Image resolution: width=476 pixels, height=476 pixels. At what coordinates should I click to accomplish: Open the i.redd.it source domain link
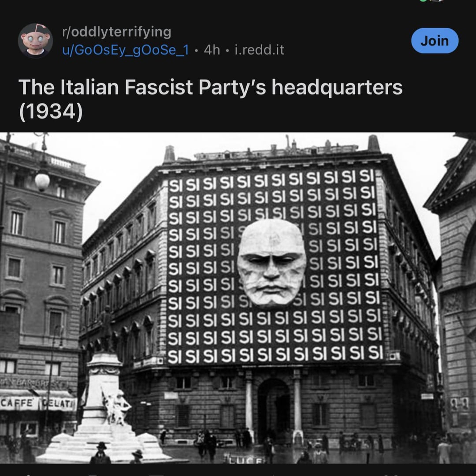259,50
